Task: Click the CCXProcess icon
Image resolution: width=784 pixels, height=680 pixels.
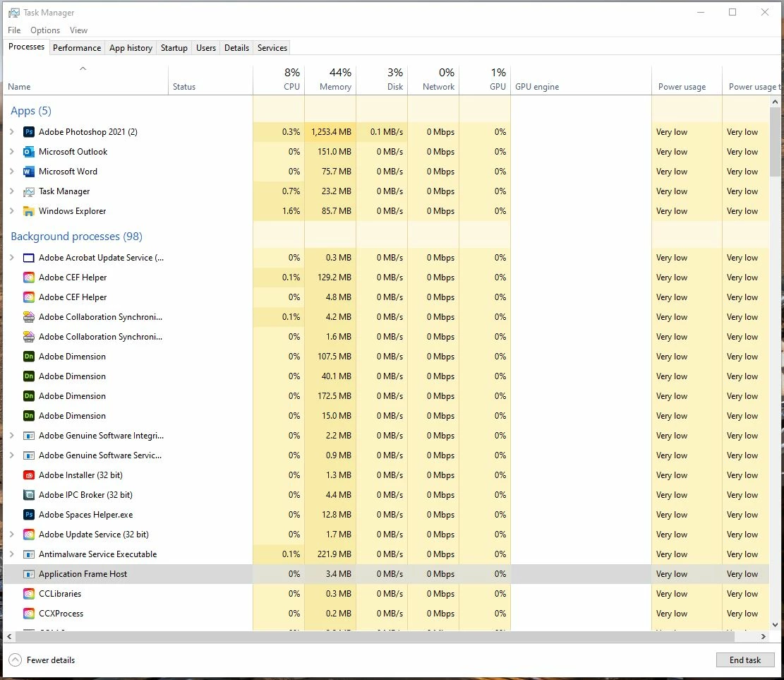Action: (29, 614)
